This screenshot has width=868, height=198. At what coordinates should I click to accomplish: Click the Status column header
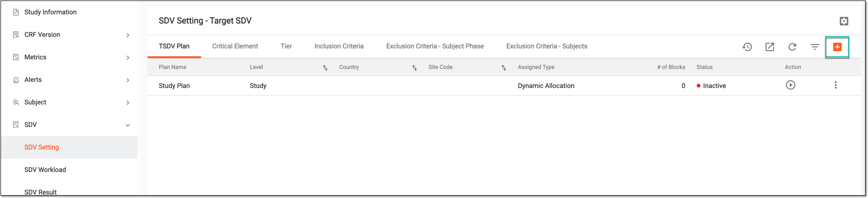tap(704, 67)
